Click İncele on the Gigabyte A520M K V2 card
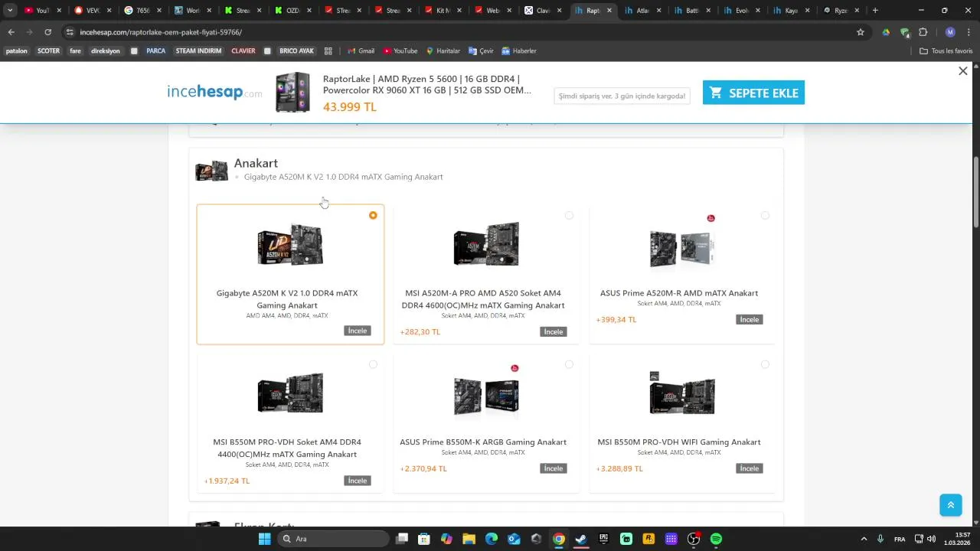Image resolution: width=980 pixels, height=551 pixels. [358, 331]
